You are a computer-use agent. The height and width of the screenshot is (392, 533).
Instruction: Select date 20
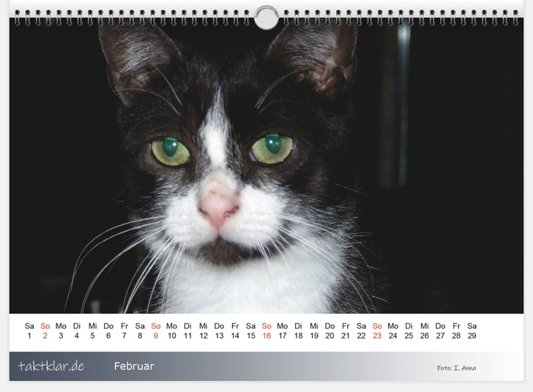tap(329, 336)
